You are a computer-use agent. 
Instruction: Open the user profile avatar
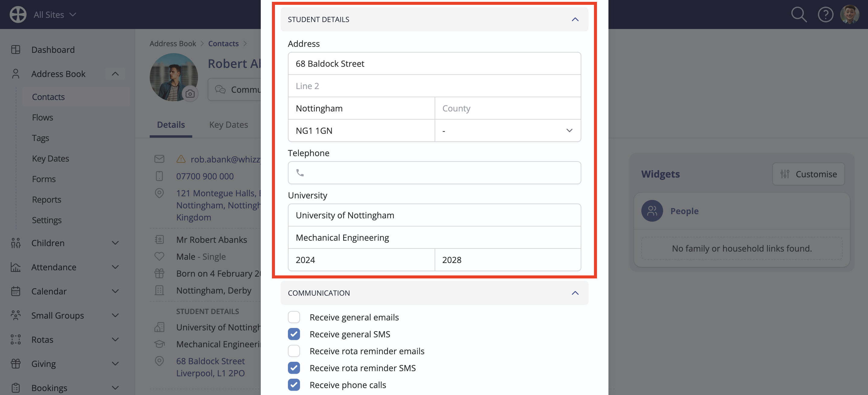(850, 14)
